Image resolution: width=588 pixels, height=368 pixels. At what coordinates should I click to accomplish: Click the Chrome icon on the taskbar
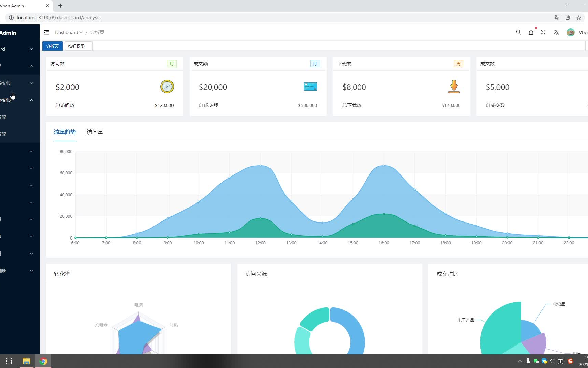(x=43, y=361)
